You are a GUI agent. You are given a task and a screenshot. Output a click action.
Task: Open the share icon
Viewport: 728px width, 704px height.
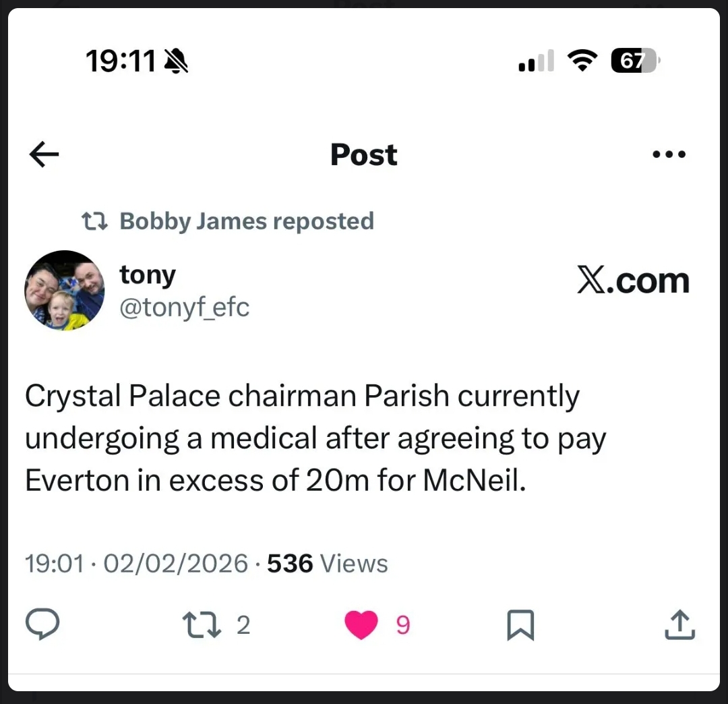[679, 625]
